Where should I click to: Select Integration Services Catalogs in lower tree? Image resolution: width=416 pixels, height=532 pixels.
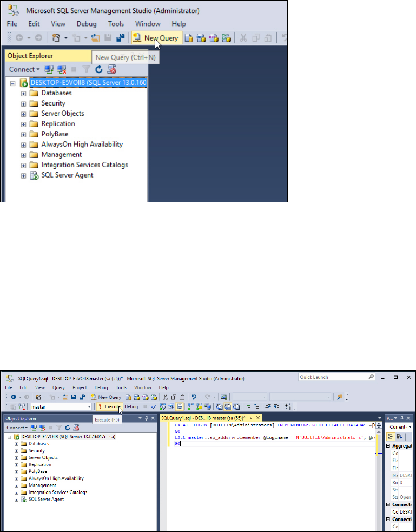[x=58, y=492]
